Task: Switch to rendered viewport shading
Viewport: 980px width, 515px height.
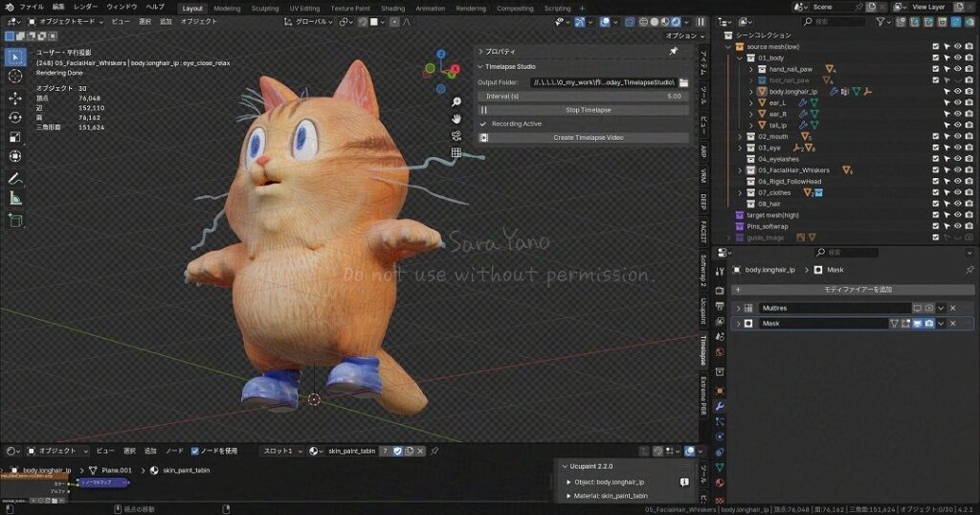Action: pos(676,22)
